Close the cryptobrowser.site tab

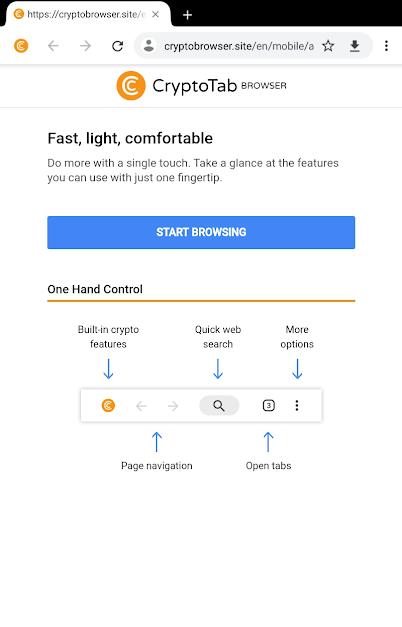point(156,14)
